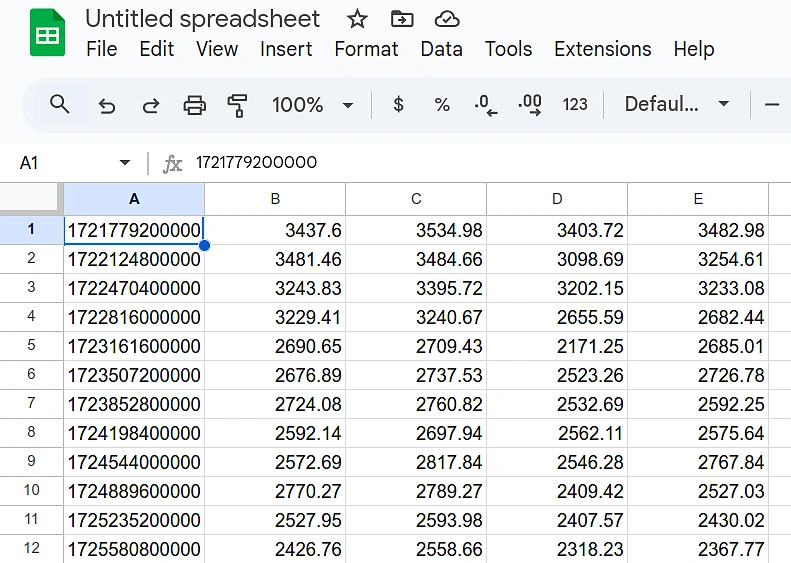Open the Insert menu
Viewport: 791px width, 563px height.
click(x=286, y=49)
